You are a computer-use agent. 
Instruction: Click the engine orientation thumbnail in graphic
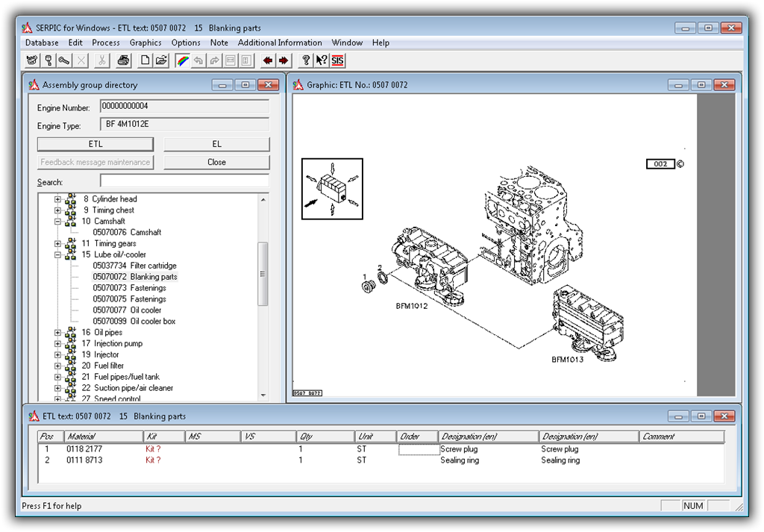click(x=332, y=189)
